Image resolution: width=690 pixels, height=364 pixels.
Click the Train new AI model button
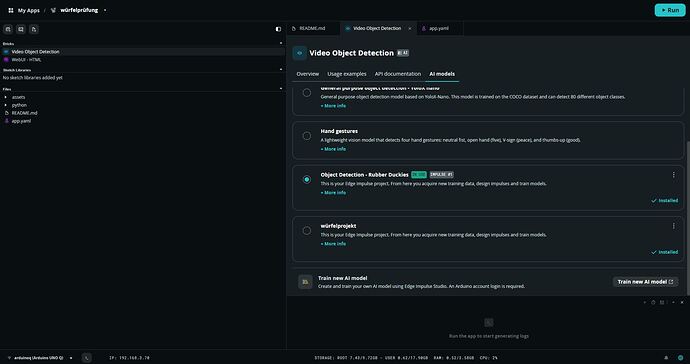point(645,282)
